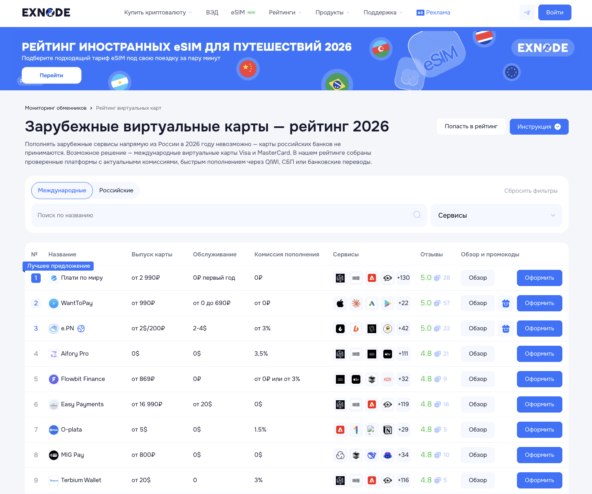Open the Реклама link in header

pos(433,12)
